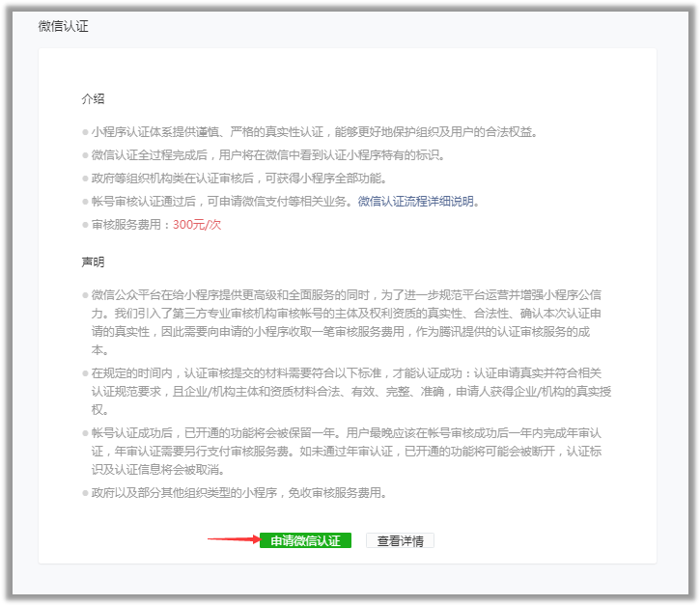700x605 pixels.
Task: Click the paragraph starting 帐号认证成功后
Action: point(347,451)
